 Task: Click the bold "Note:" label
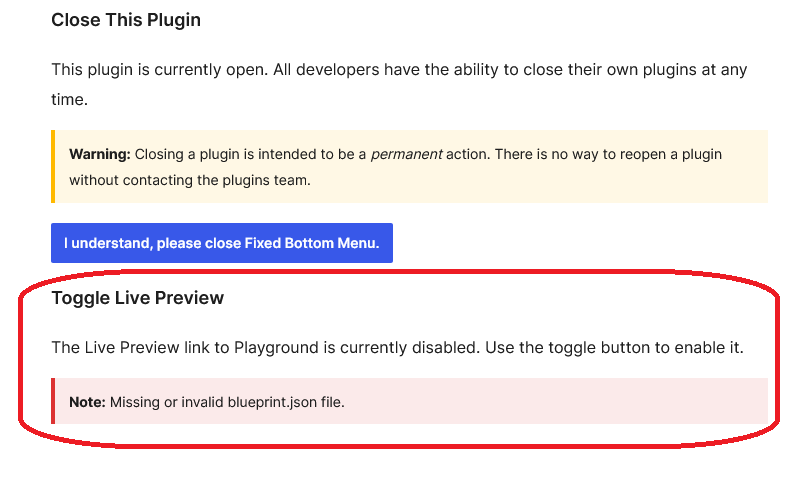pyautogui.click(x=87, y=402)
